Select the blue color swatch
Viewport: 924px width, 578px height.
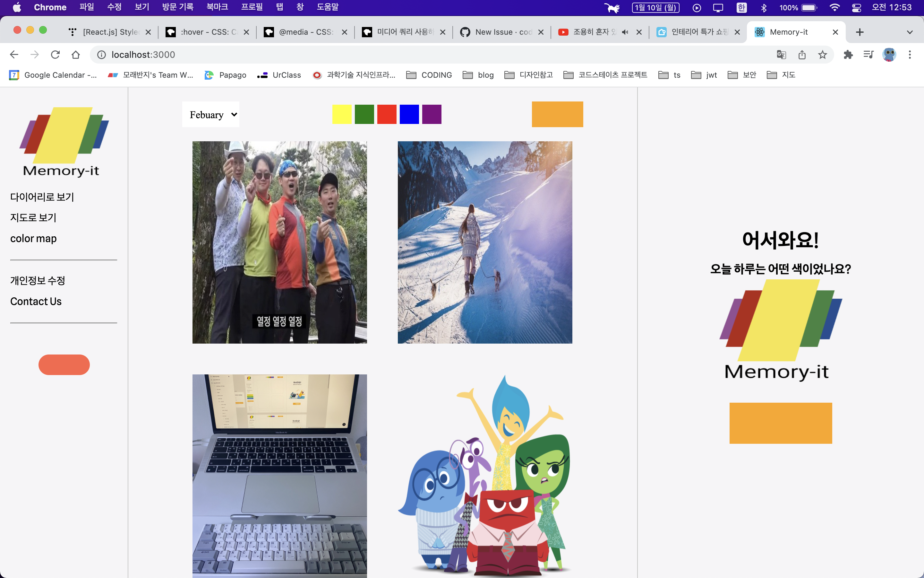point(409,114)
